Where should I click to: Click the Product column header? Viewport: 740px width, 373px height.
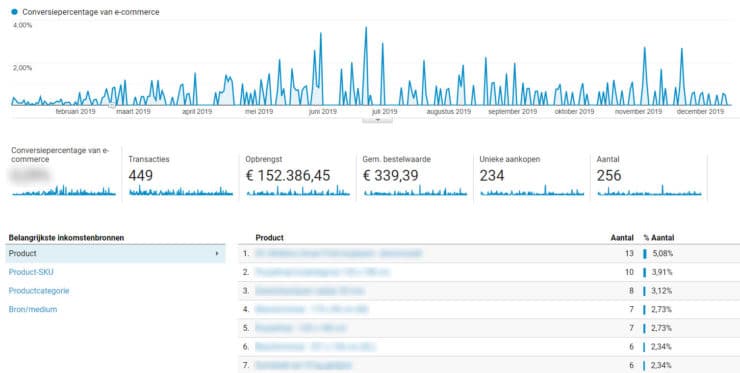coord(269,238)
